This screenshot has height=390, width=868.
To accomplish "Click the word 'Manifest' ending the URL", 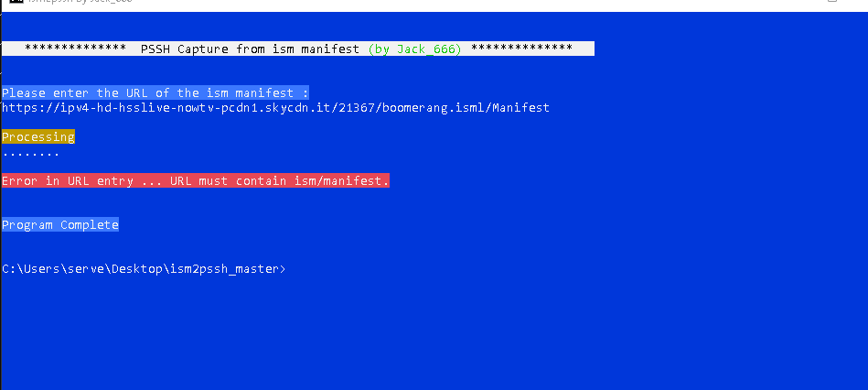I will point(520,108).
